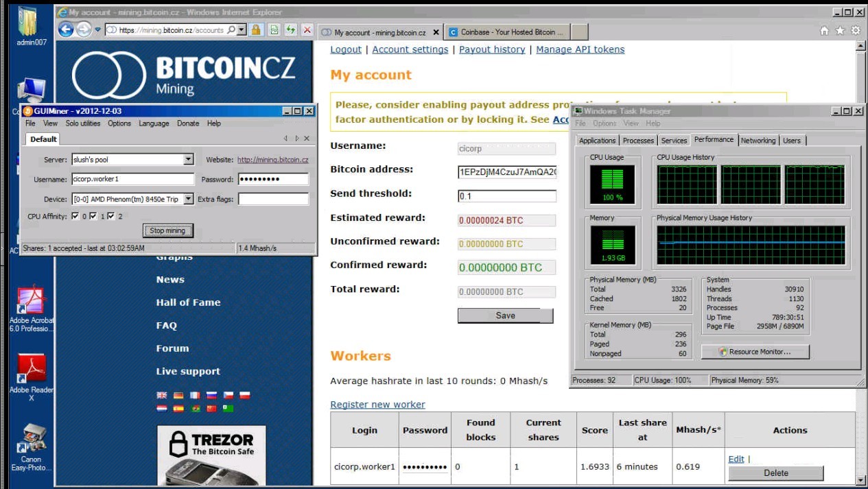The width and height of the screenshot is (868, 489).
Task: Select the Adobe Acrobat 6.0 Professional desktop shortcut
Action: coord(31,309)
